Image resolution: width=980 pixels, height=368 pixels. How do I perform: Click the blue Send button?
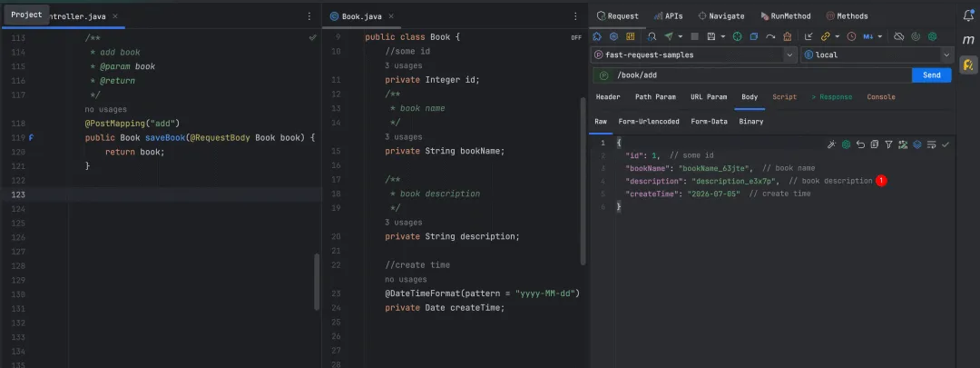tap(931, 75)
